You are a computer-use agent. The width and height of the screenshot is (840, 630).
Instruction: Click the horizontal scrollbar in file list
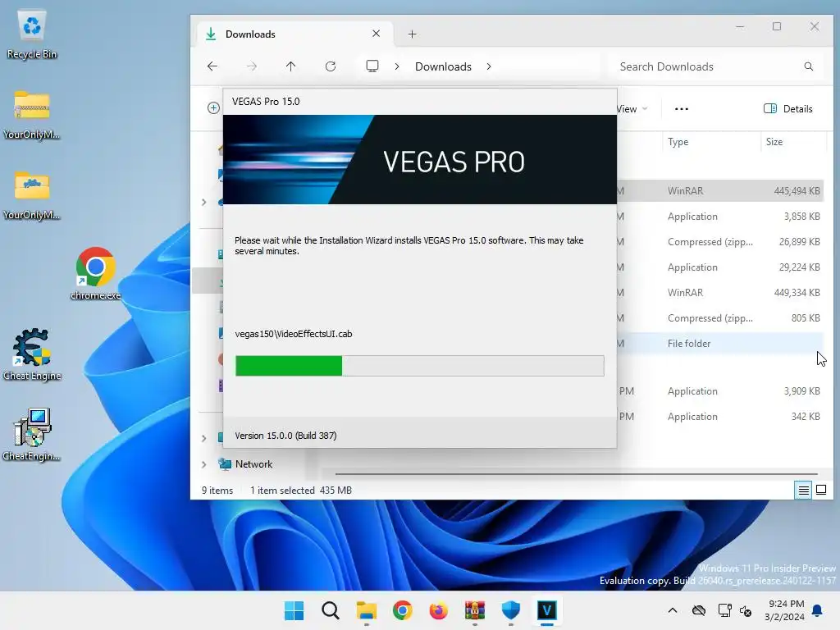[576, 474]
